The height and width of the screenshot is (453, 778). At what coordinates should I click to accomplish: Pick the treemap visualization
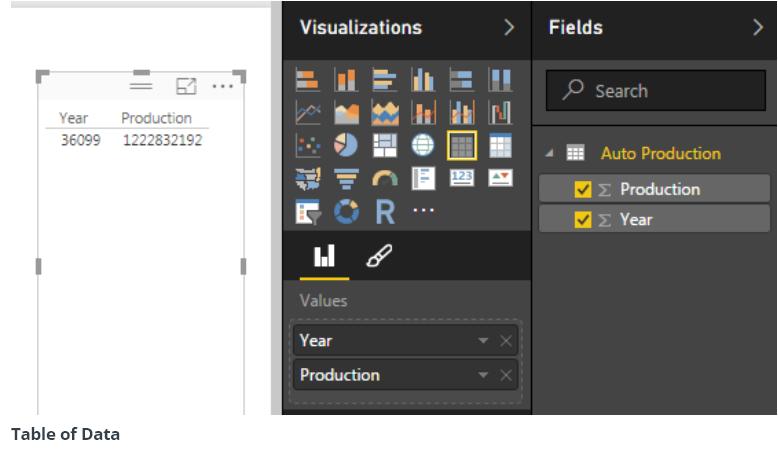tap(384, 146)
